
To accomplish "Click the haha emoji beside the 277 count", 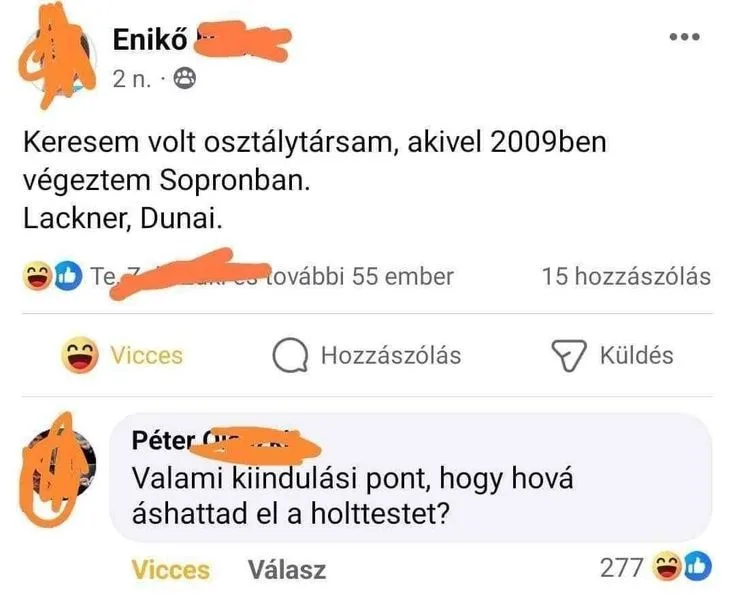I will 667,567.
